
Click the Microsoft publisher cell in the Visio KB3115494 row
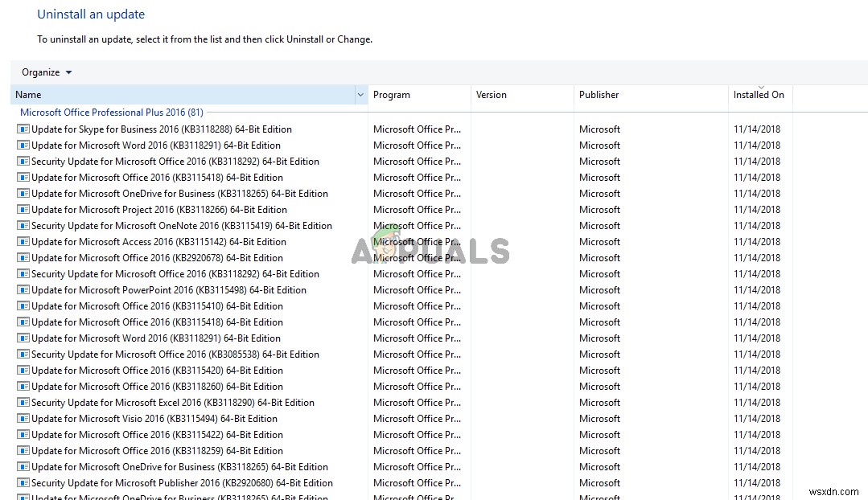pos(599,418)
